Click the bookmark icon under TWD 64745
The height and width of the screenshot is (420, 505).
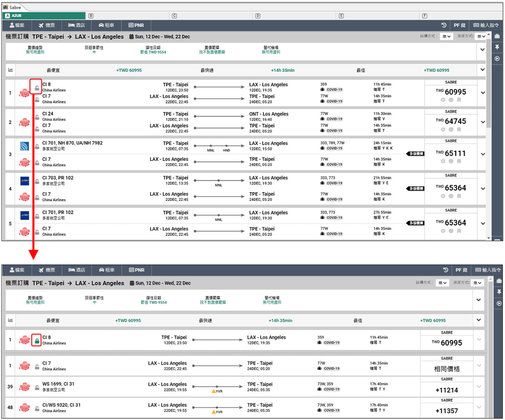pyautogui.click(x=459, y=129)
